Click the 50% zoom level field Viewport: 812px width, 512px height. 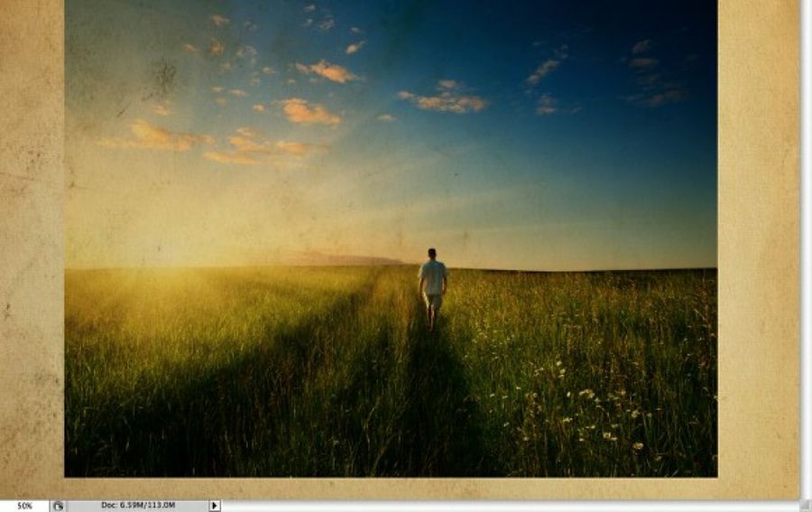coord(24,506)
